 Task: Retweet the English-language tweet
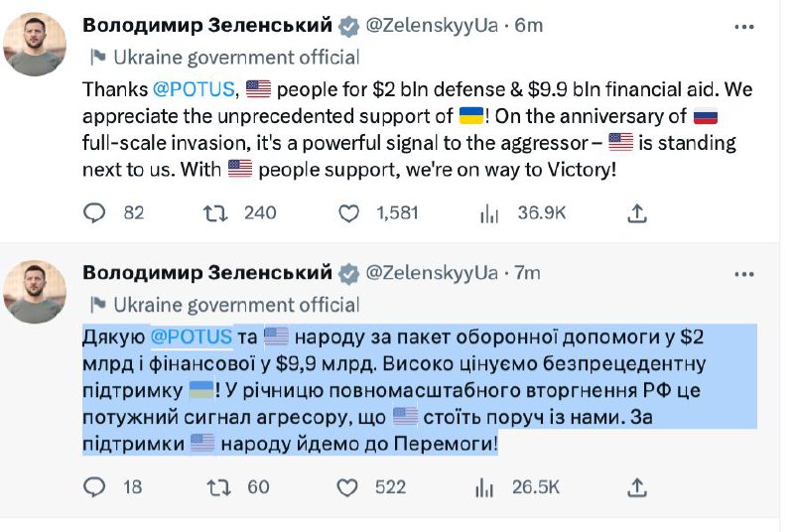click(x=213, y=212)
